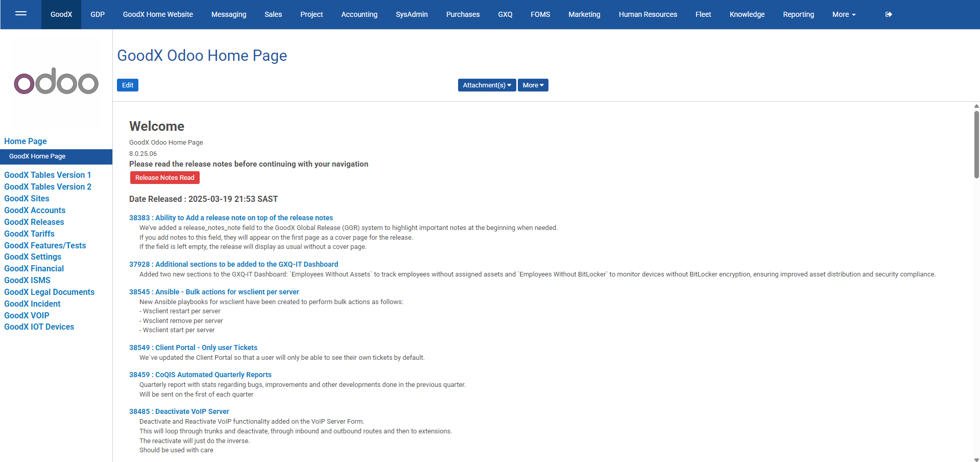Select GoodX Home Page in sidebar
This screenshot has width=980, height=462.
tap(56, 156)
